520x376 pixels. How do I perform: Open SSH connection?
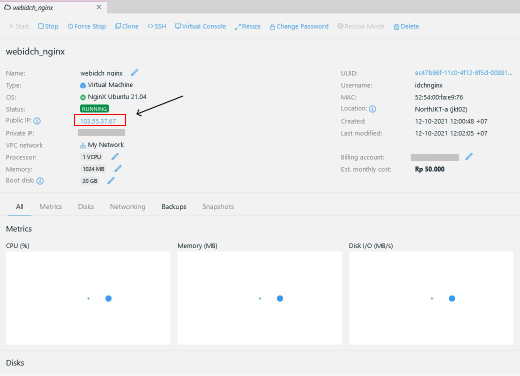click(x=157, y=26)
